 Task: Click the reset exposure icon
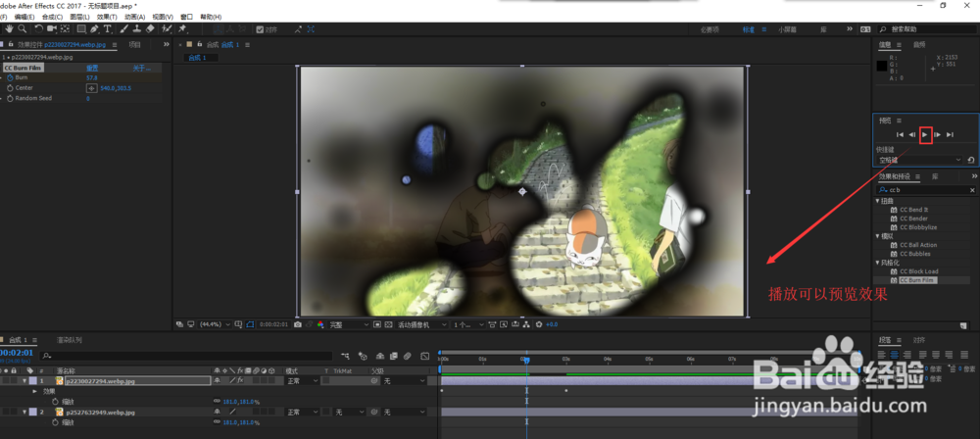pos(539,324)
